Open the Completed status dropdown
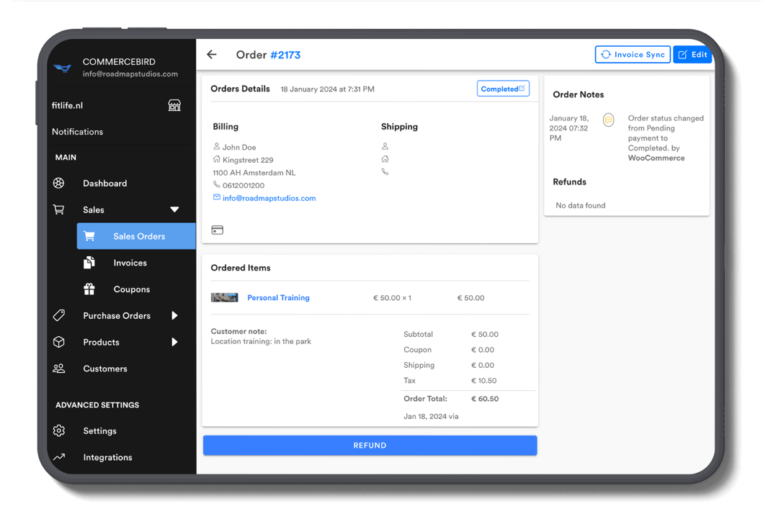This screenshot has height=524, width=768. [x=502, y=89]
